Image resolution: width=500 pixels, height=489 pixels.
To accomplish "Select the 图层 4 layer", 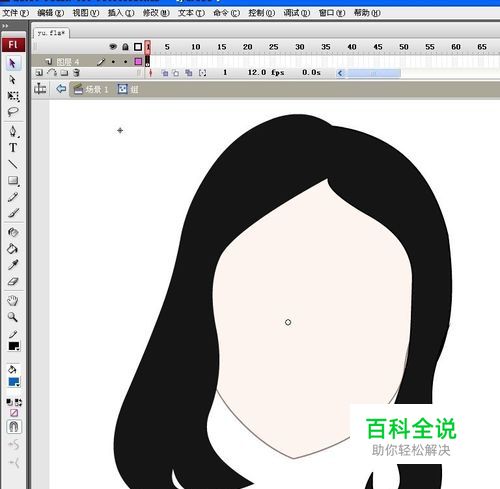I will pyautogui.click(x=68, y=62).
